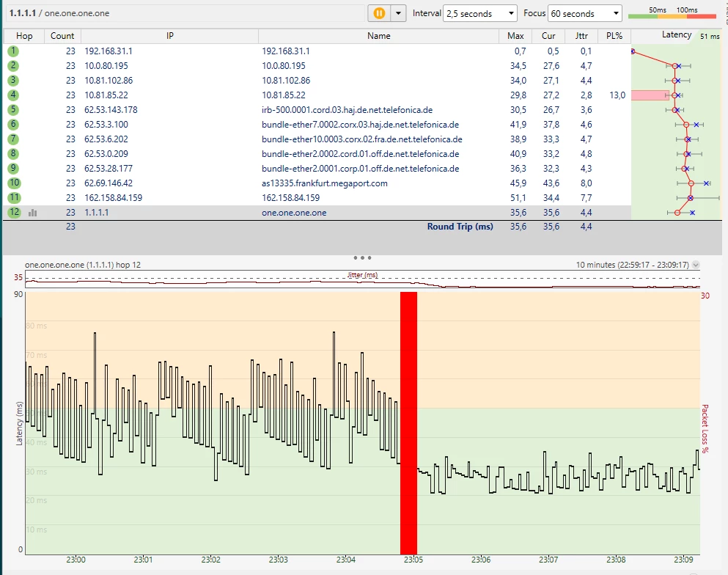Open the arrow menu beside pause button

point(398,13)
